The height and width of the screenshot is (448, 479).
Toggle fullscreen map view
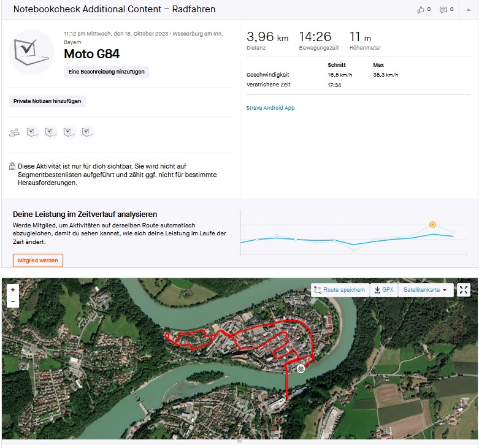coord(464,290)
